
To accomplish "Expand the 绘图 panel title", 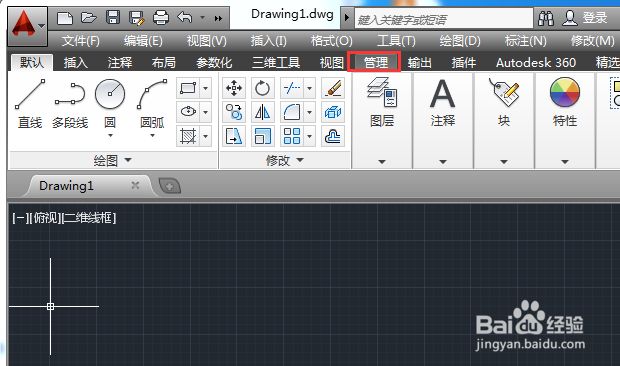I will tap(113, 160).
